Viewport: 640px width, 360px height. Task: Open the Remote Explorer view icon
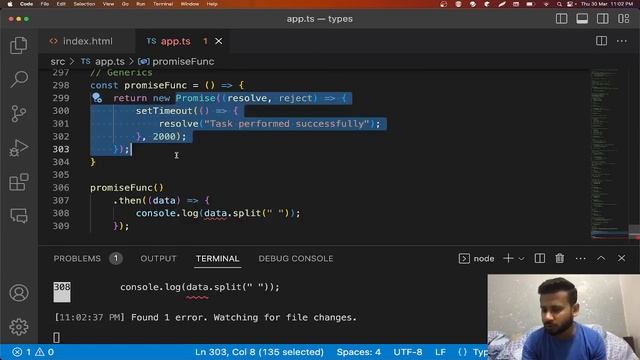(19, 216)
